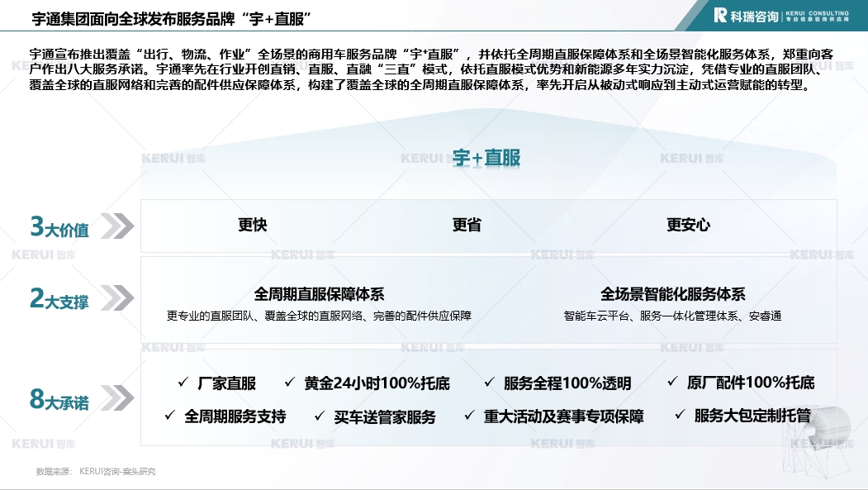Tick the checkmark before 厂家直服
This screenshot has height=490, width=868.
point(183,382)
